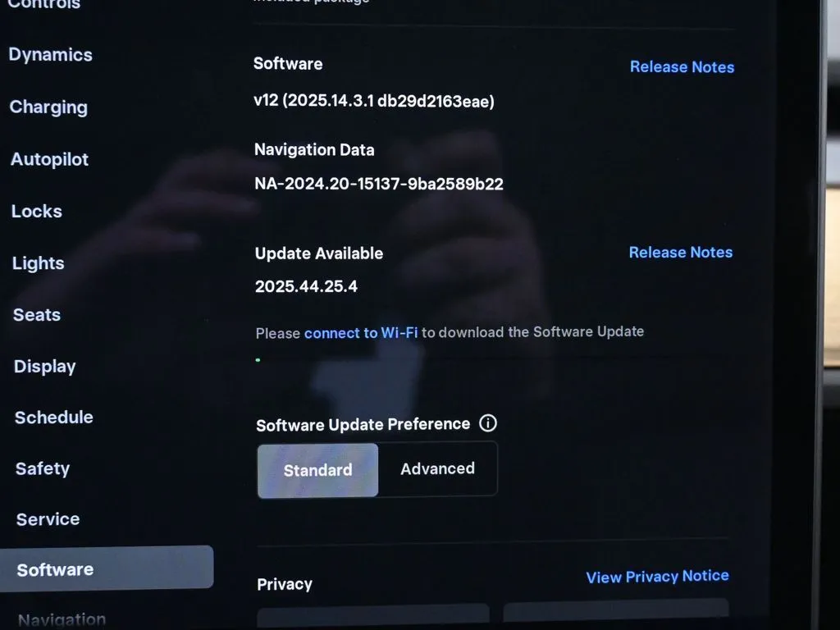
Task: Select the Standard update preference
Action: [318, 470]
